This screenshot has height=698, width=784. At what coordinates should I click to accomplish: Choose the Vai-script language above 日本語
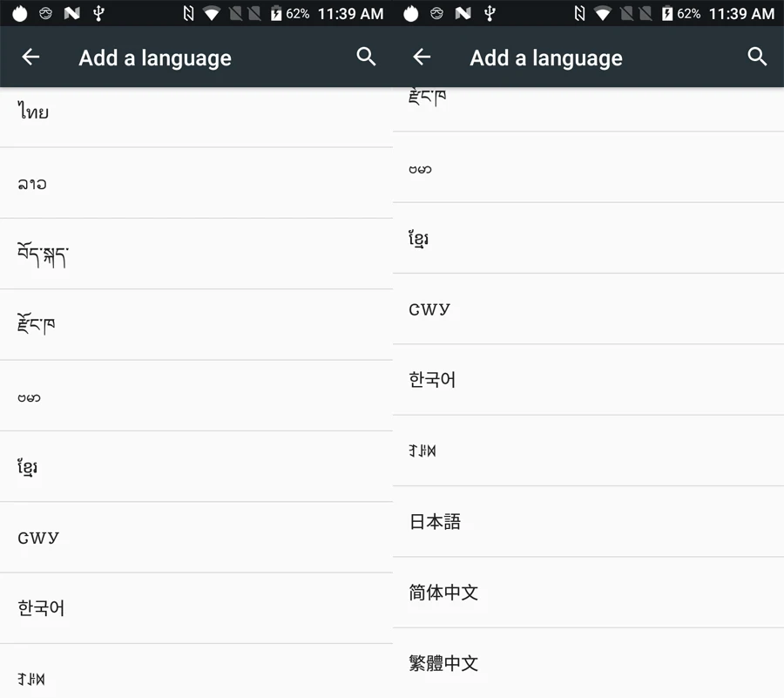[x=589, y=451]
